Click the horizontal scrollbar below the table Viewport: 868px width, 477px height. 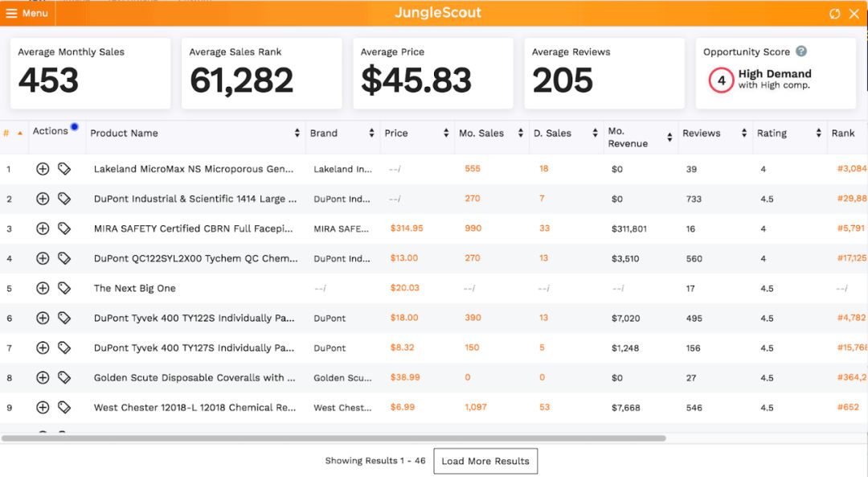tap(334, 438)
